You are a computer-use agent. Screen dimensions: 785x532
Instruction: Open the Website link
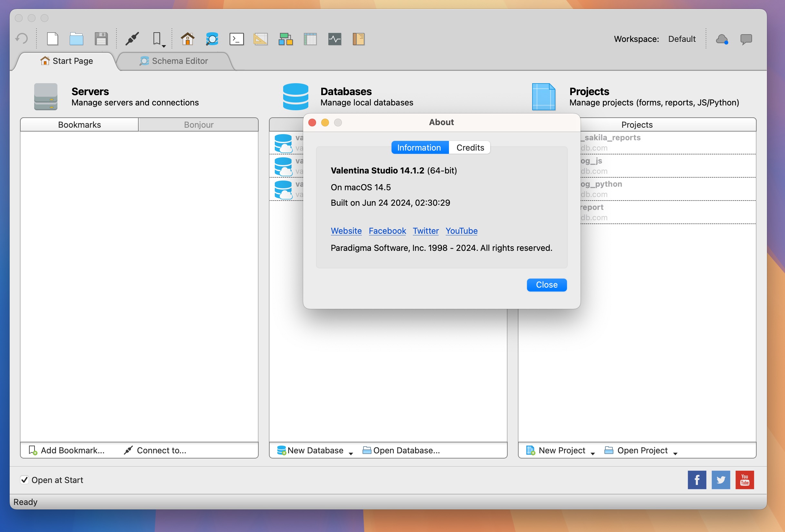tap(346, 231)
